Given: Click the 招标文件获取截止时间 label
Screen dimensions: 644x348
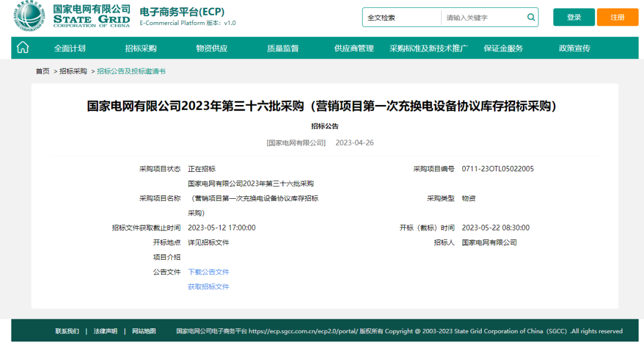Looking at the screenshot, I should click(x=146, y=227).
